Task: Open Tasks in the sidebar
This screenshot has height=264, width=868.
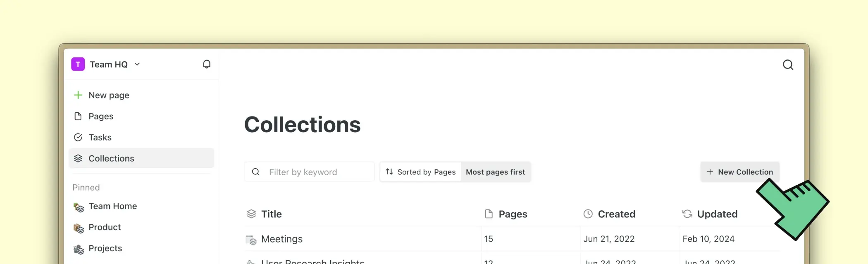Action: coord(100,138)
